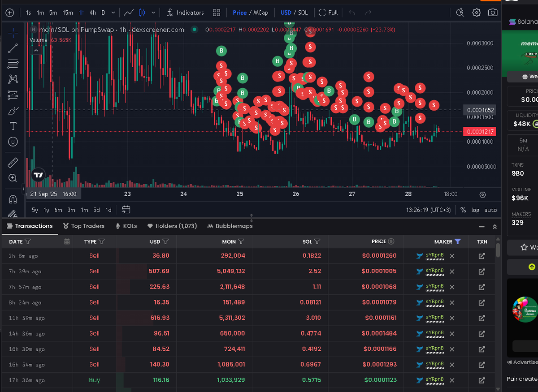
Task: Toggle lock all drawing tools
Action: tap(13, 214)
